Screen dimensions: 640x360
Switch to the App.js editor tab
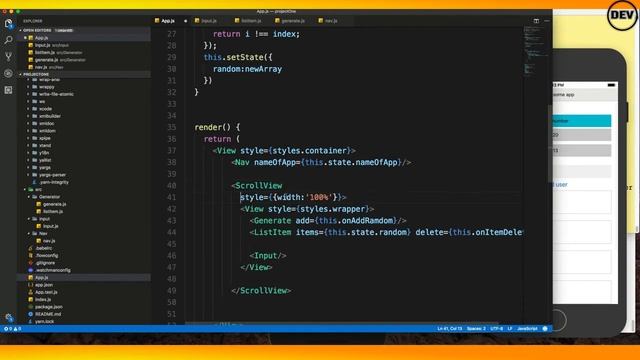[168, 21]
